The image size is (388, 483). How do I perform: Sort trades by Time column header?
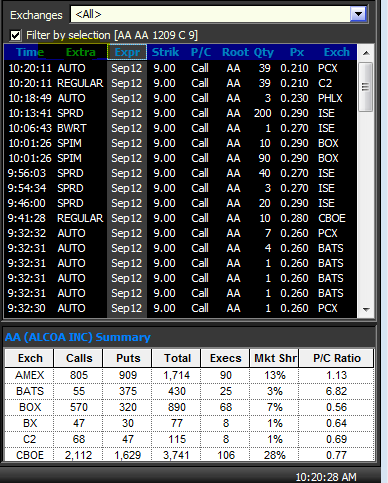pos(30,52)
